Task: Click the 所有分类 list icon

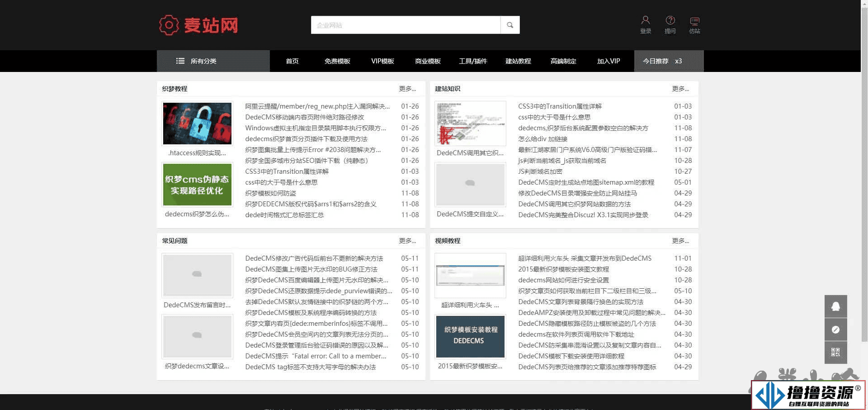Action: coord(180,61)
